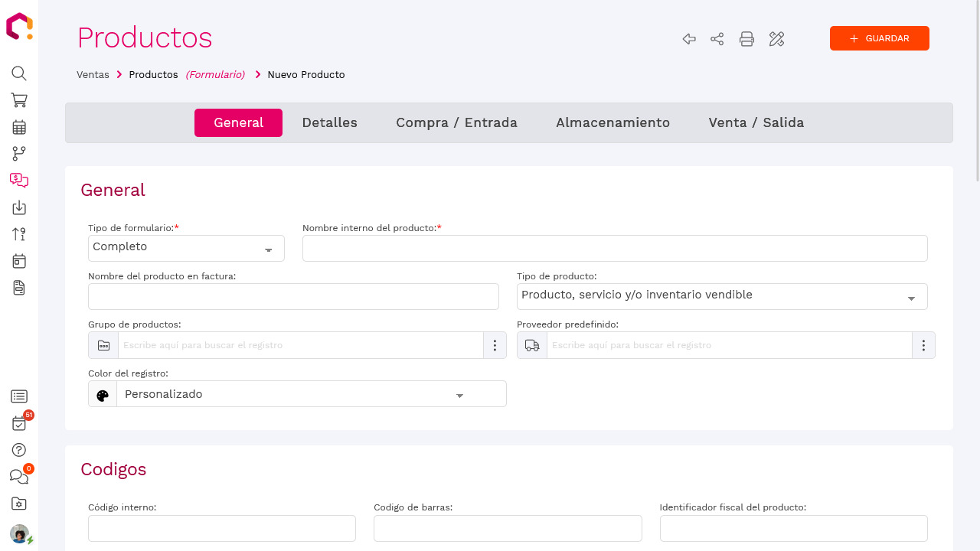Open the chat icon with zero notifications
980x551 pixels.
18,477
